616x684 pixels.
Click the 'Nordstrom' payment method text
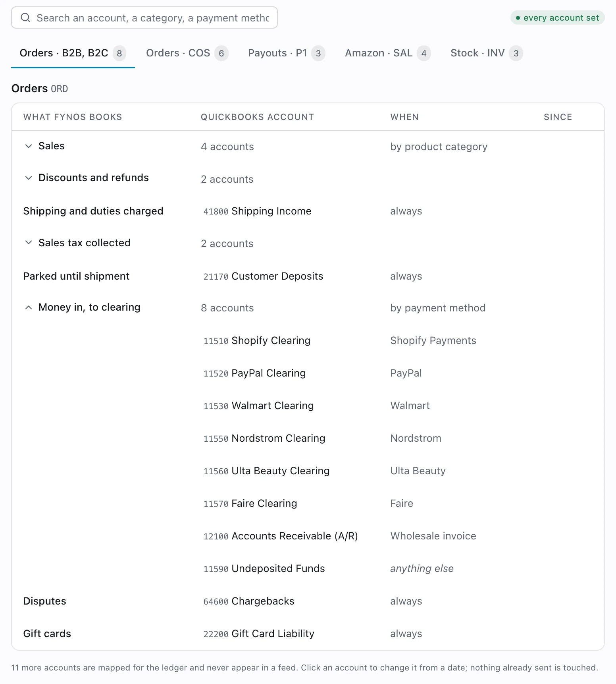[416, 438]
